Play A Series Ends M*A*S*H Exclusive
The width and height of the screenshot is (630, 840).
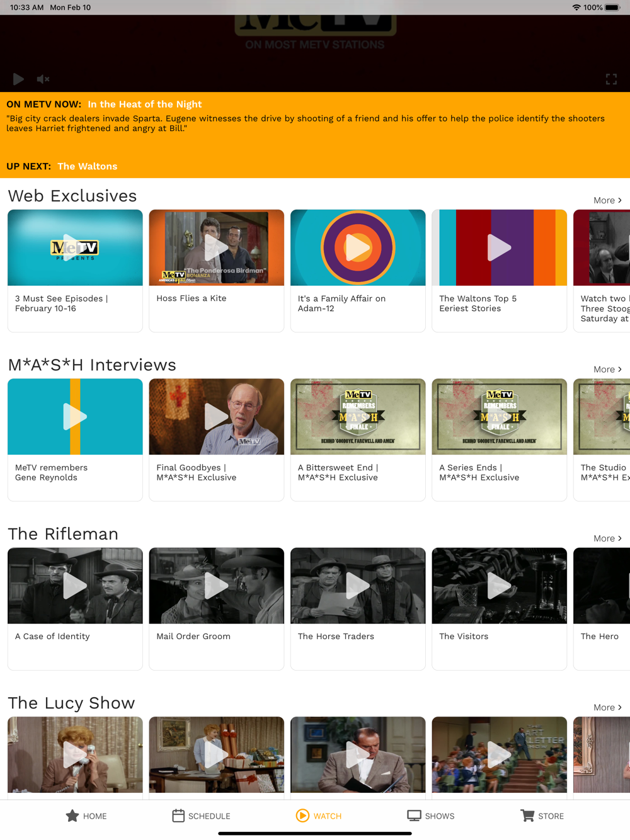pyautogui.click(x=499, y=416)
